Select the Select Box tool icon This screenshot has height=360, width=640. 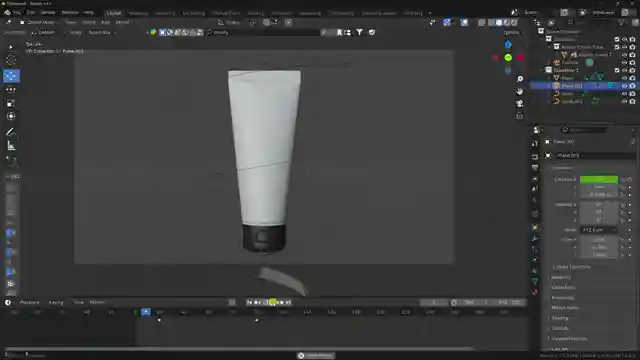coord(11,47)
